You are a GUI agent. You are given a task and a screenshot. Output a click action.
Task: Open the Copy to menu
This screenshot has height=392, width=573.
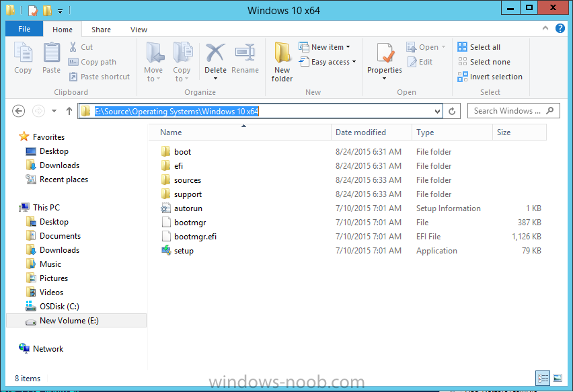[182, 61]
